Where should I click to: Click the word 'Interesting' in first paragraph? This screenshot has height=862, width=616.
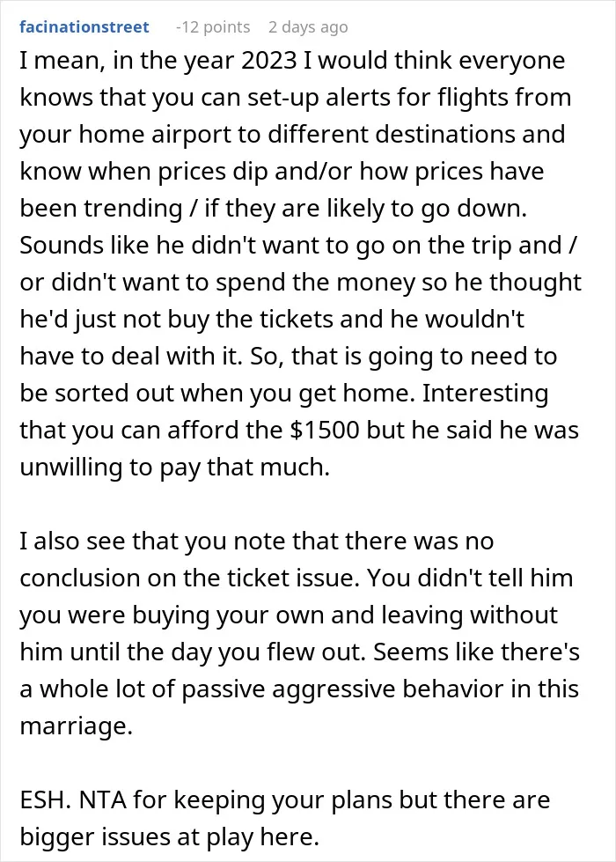tap(485, 394)
